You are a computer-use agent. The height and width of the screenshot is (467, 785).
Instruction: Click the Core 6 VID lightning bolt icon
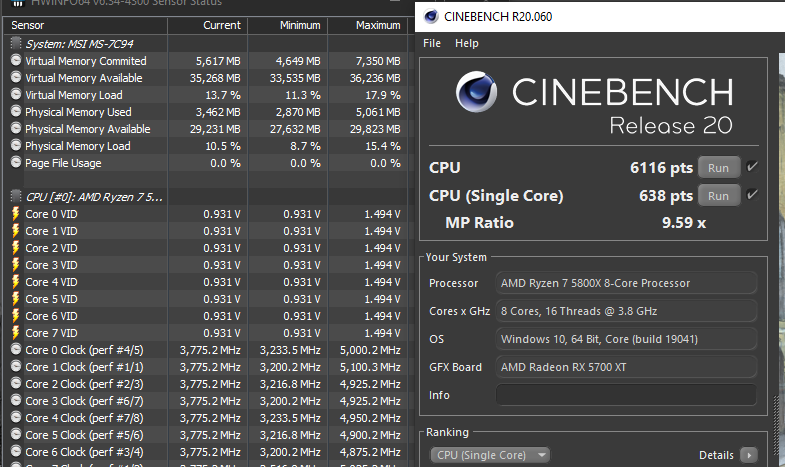click(x=16, y=316)
